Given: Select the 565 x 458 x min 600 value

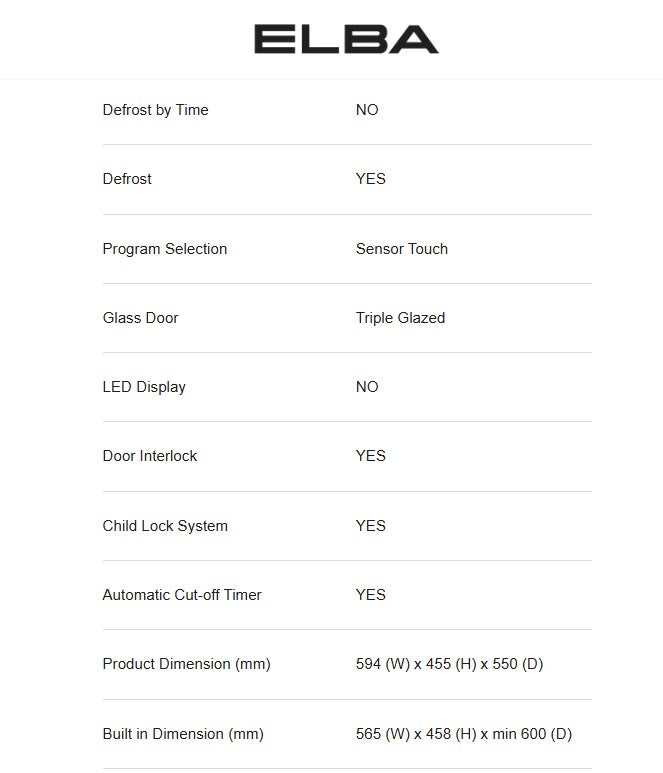Looking at the screenshot, I should pos(463,734).
